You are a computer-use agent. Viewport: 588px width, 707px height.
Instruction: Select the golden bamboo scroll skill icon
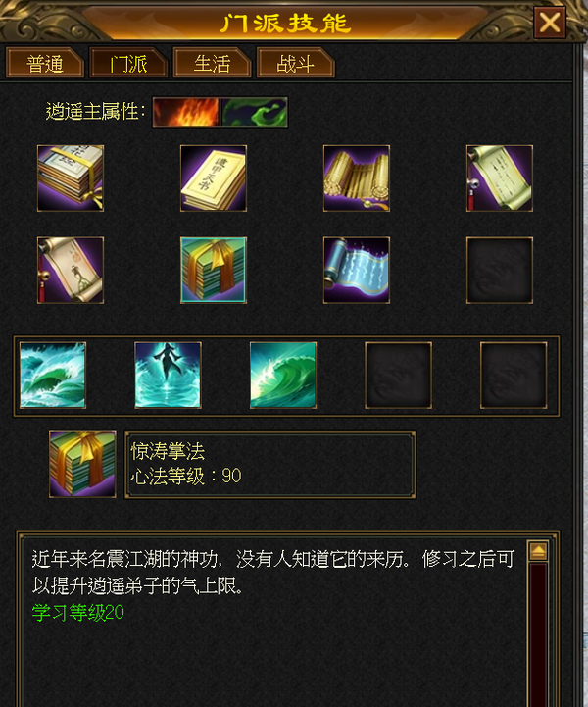tap(357, 178)
